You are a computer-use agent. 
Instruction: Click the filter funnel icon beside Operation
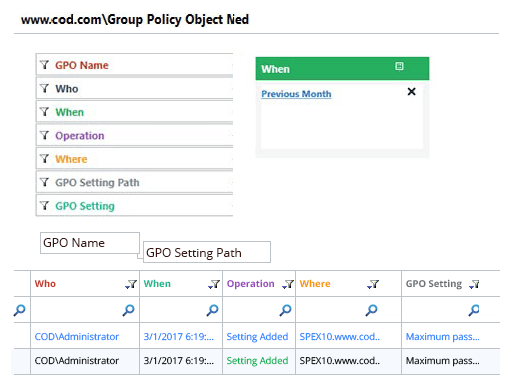click(x=44, y=135)
